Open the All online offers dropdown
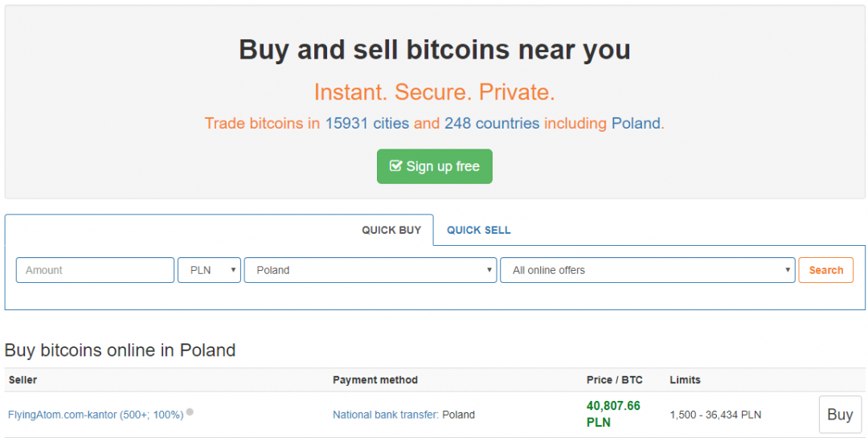 point(647,270)
